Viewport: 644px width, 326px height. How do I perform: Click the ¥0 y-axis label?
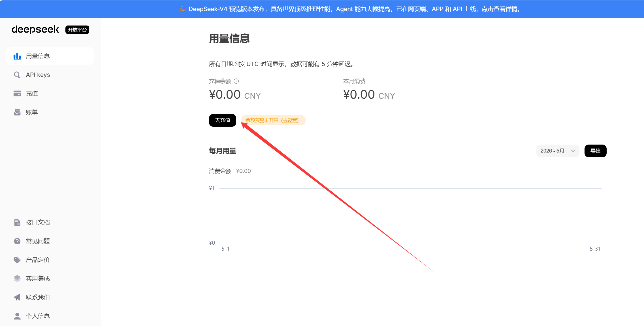pyautogui.click(x=212, y=243)
